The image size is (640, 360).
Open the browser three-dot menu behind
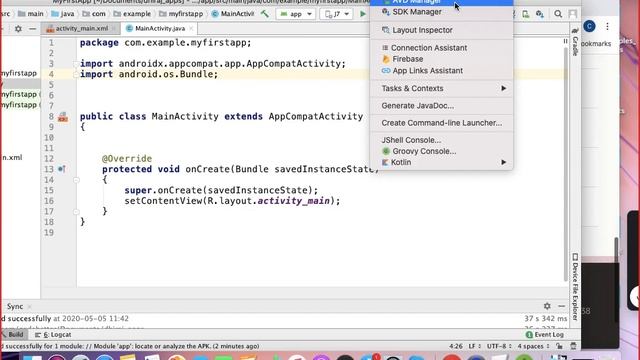click(607, 27)
